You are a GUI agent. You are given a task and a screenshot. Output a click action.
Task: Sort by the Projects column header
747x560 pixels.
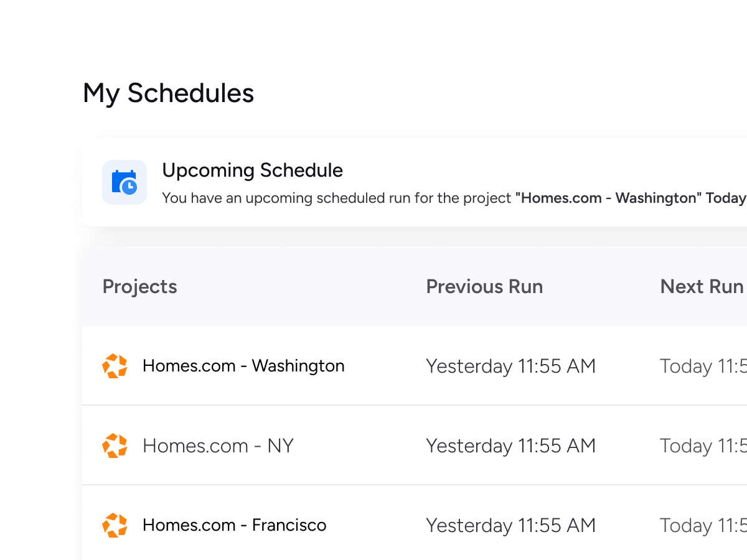139,287
